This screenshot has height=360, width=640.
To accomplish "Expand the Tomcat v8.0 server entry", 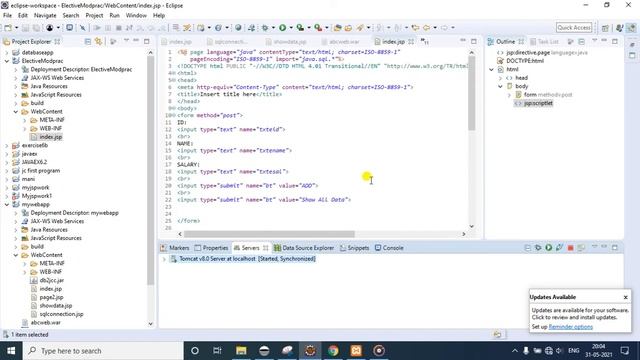I will pos(164,259).
